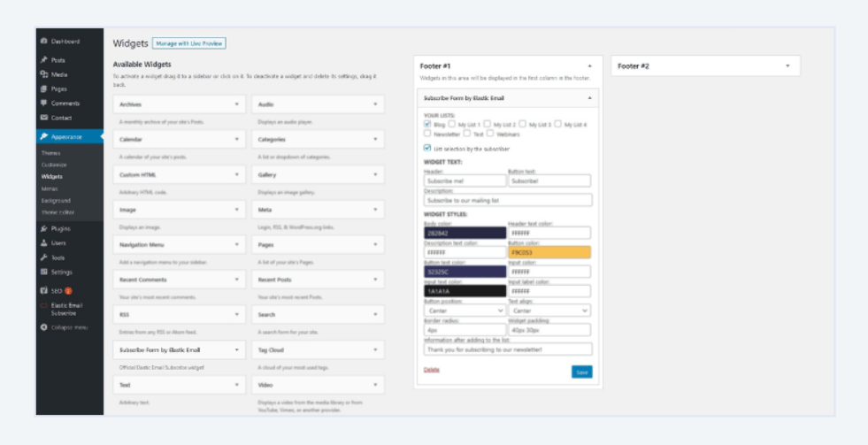Expand the Recent Posts widget

tap(375, 280)
